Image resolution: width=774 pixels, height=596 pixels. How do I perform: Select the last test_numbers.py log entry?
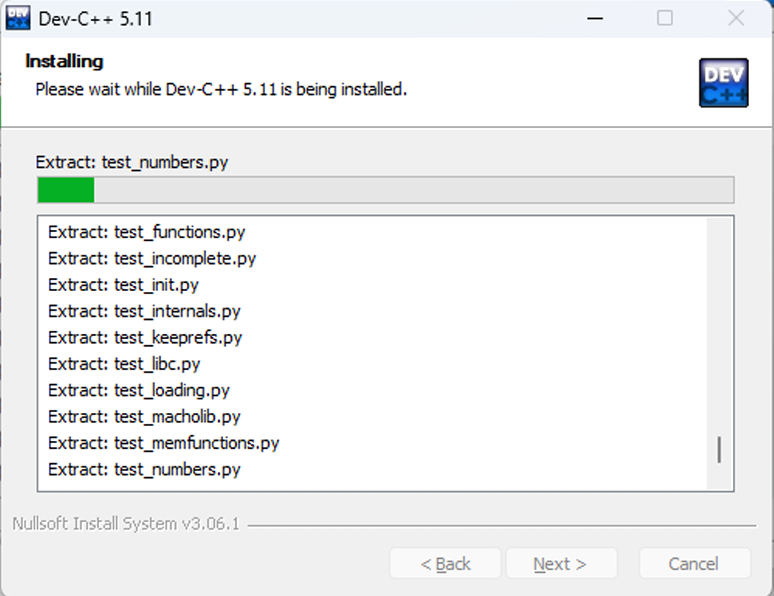(x=144, y=469)
